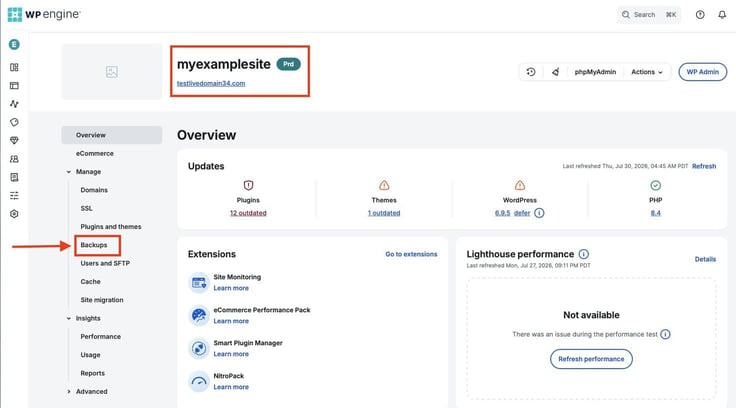
Task: Click the help icon in top bar
Action: [x=700, y=15]
